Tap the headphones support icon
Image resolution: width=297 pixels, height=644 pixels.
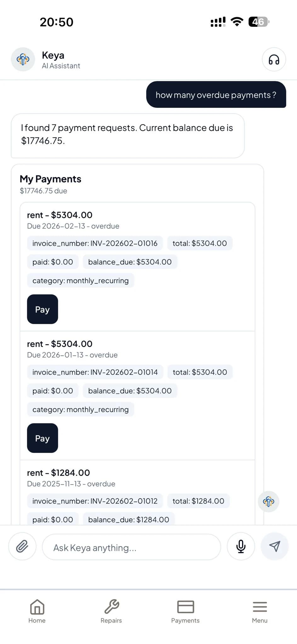(274, 59)
